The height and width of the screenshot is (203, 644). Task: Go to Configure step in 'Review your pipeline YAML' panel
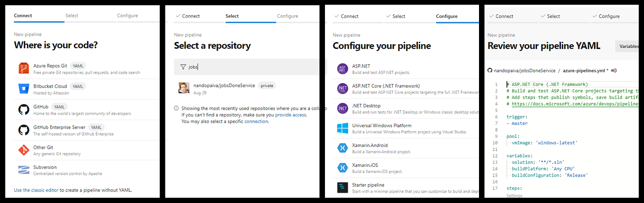[605, 16]
